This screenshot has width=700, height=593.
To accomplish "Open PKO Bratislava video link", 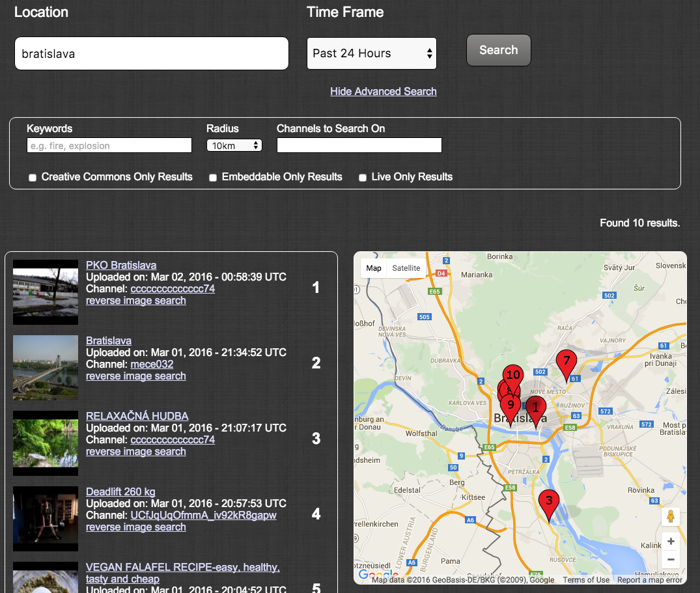I will (x=121, y=265).
